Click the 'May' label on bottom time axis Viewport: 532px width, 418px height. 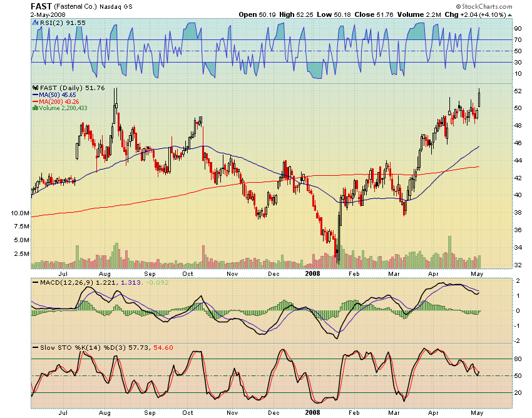[477, 413]
